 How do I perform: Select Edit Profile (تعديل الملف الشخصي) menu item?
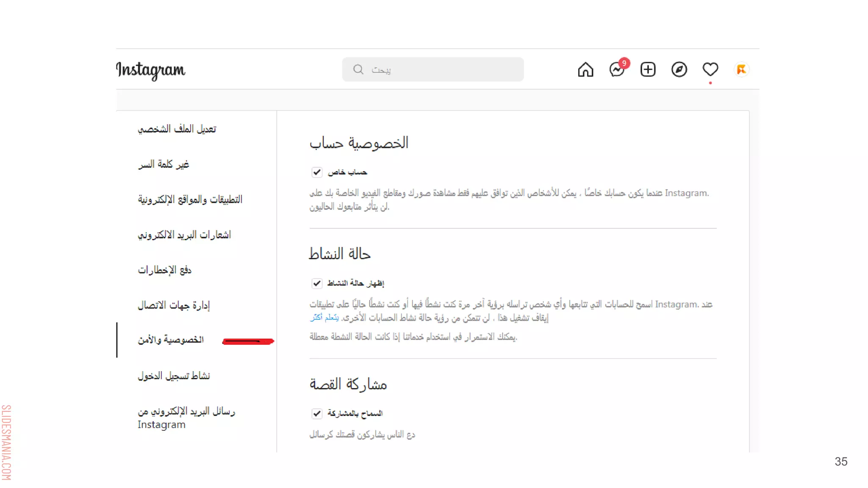tap(177, 129)
